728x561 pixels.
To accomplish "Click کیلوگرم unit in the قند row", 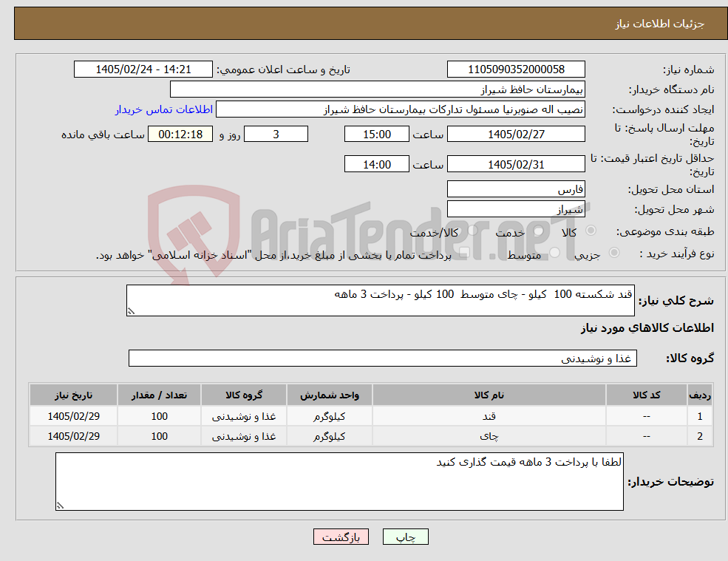I will pyautogui.click(x=329, y=416).
